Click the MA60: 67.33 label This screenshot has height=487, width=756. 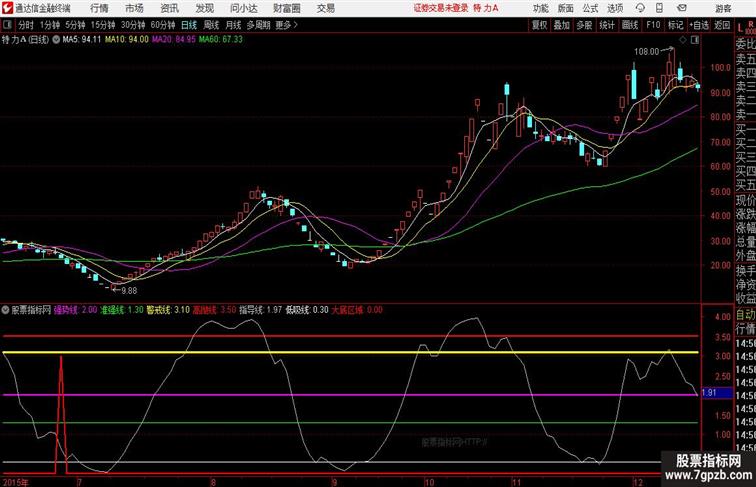click(221, 40)
